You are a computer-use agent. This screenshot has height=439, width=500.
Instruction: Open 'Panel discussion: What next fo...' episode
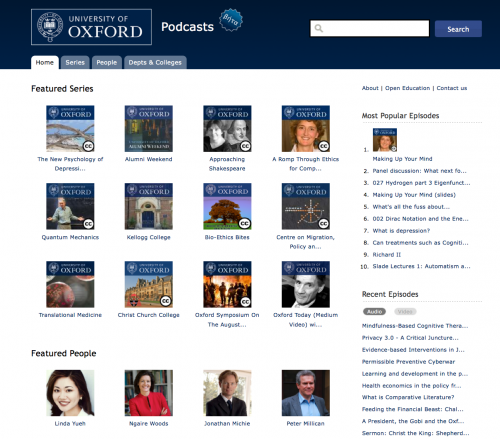[419, 171]
